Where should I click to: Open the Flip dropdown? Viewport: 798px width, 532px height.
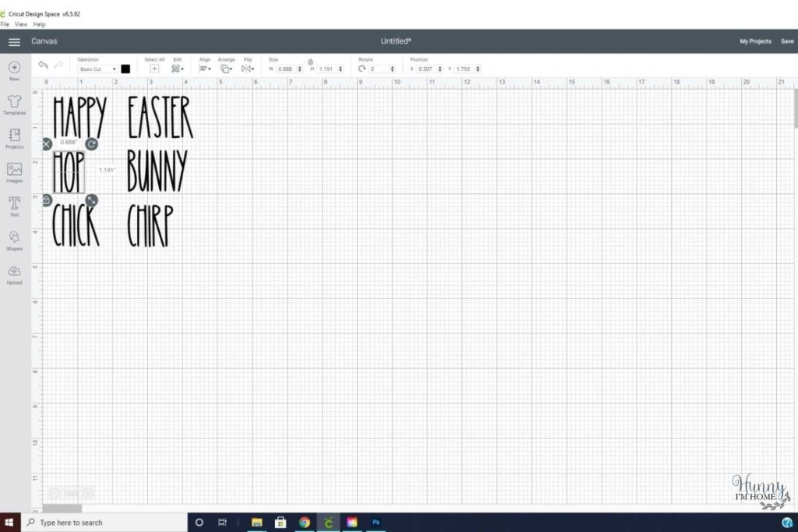click(248, 69)
